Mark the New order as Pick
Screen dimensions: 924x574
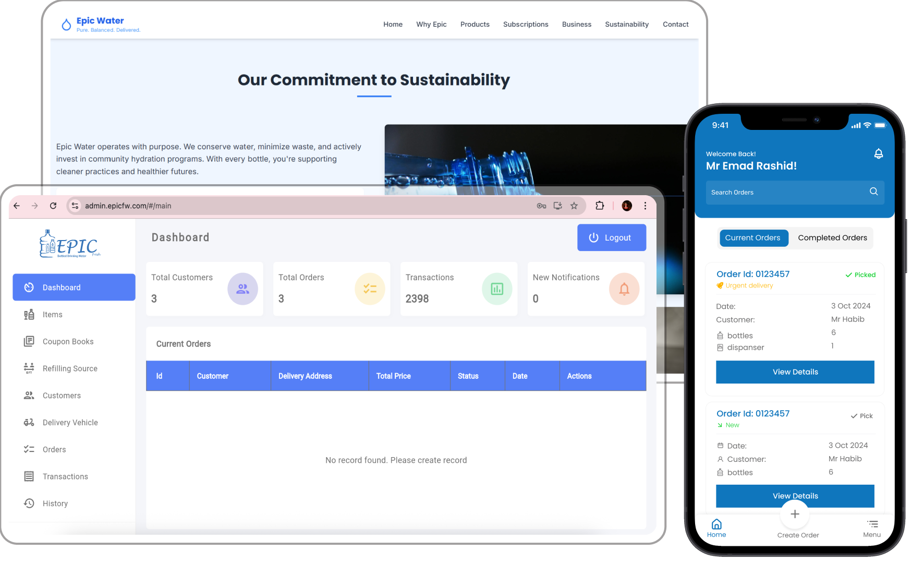(x=862, y=416)
